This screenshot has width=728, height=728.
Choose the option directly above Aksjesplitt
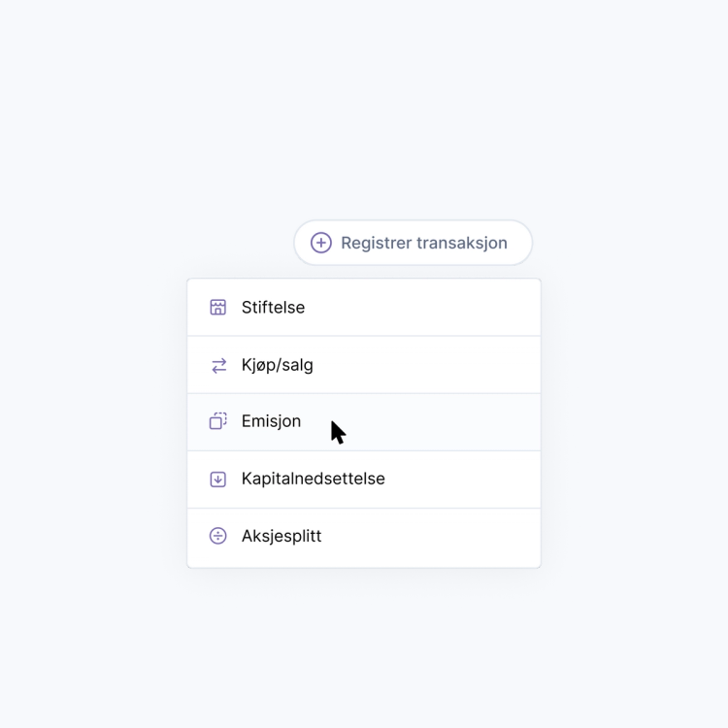pos(363,479)
